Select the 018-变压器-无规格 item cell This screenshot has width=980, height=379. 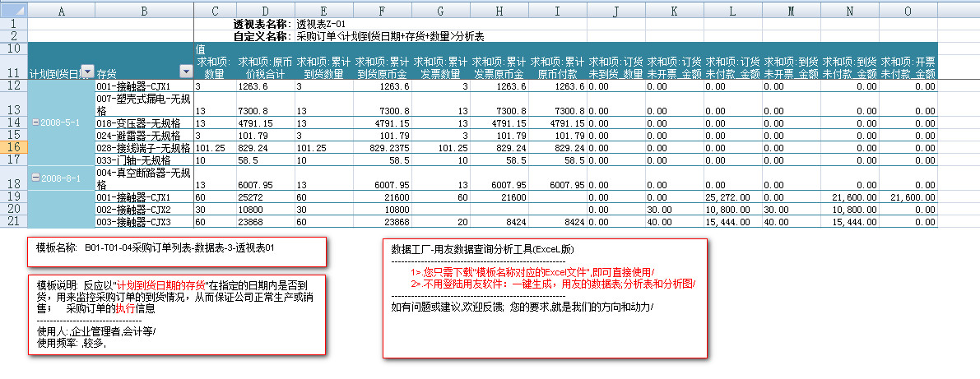point(144,122)
